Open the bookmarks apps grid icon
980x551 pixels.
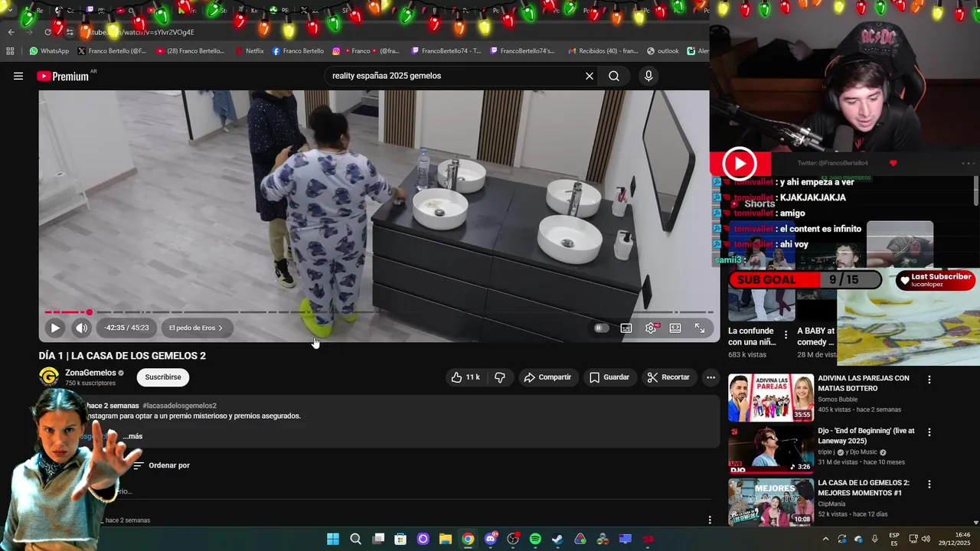pyautogui.click(x=10, y=51)
